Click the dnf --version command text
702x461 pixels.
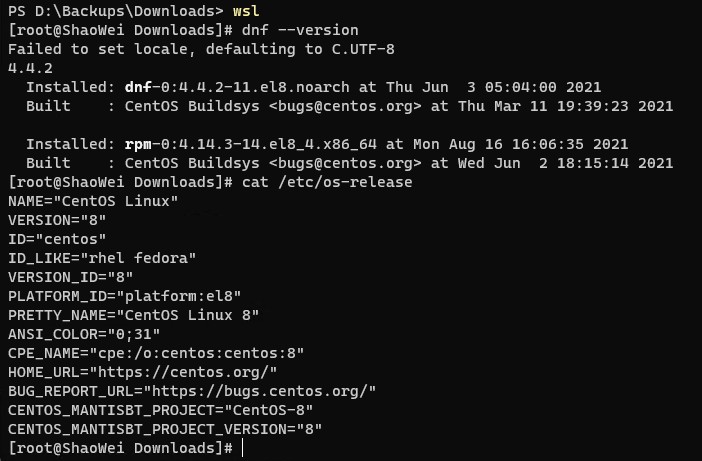coord(300,30)
